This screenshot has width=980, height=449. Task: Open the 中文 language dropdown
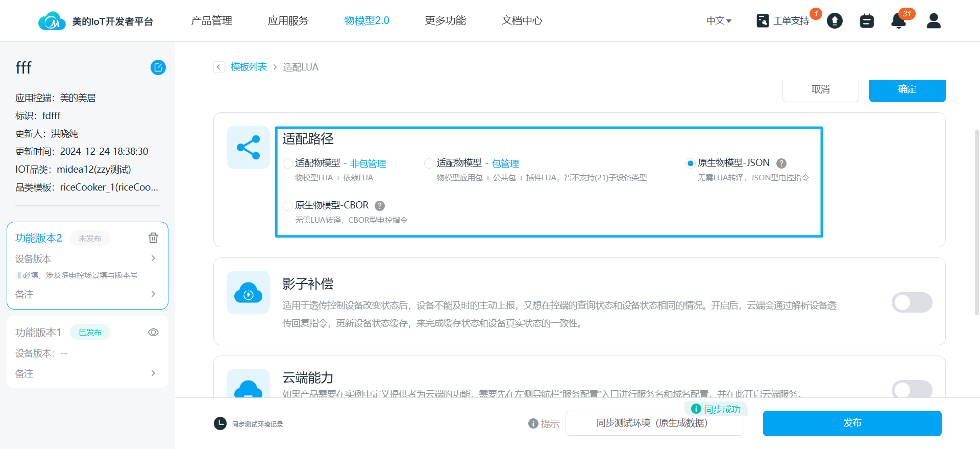[x=719, y=21]
